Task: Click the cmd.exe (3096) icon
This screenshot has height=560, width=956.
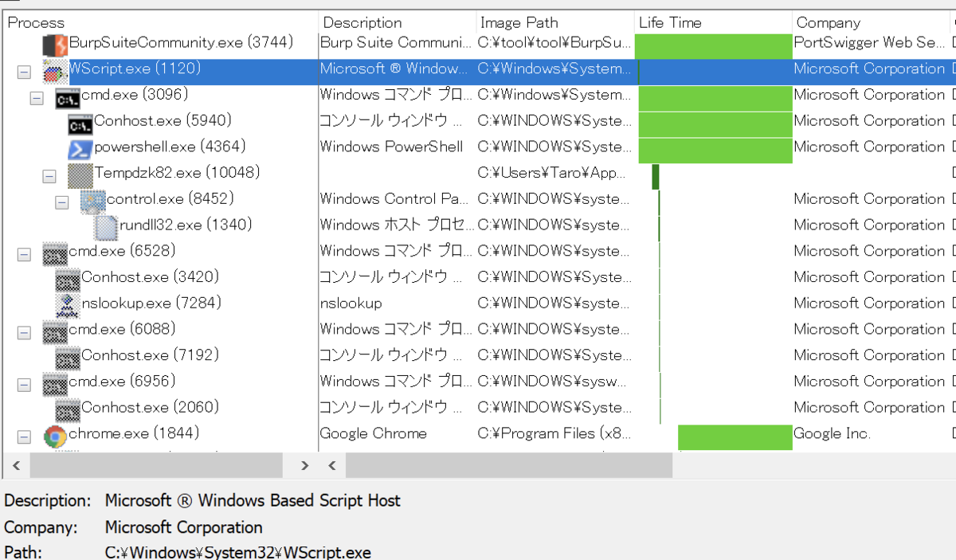Action: (x=67, y=98)
